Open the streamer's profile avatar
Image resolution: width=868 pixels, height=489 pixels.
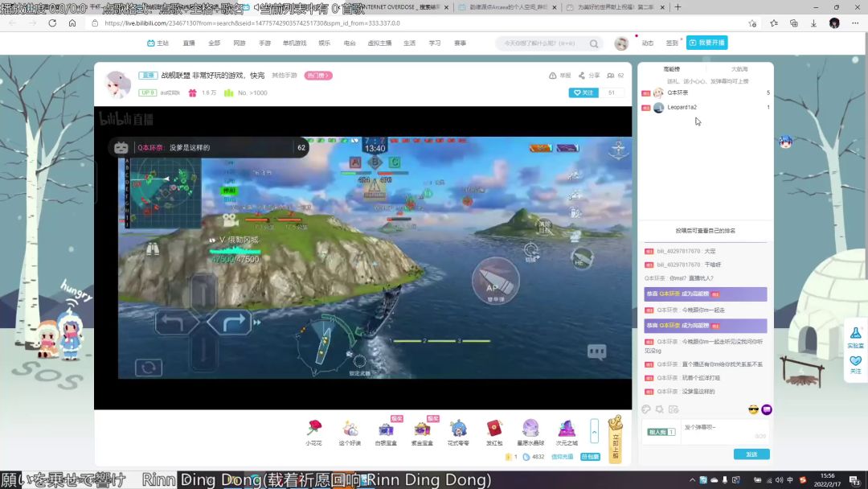(118, 84)
